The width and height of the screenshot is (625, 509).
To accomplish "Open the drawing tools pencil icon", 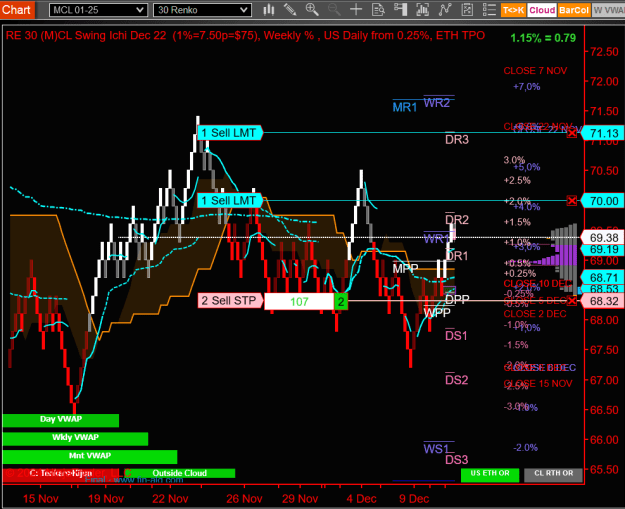I will [290, 10].
